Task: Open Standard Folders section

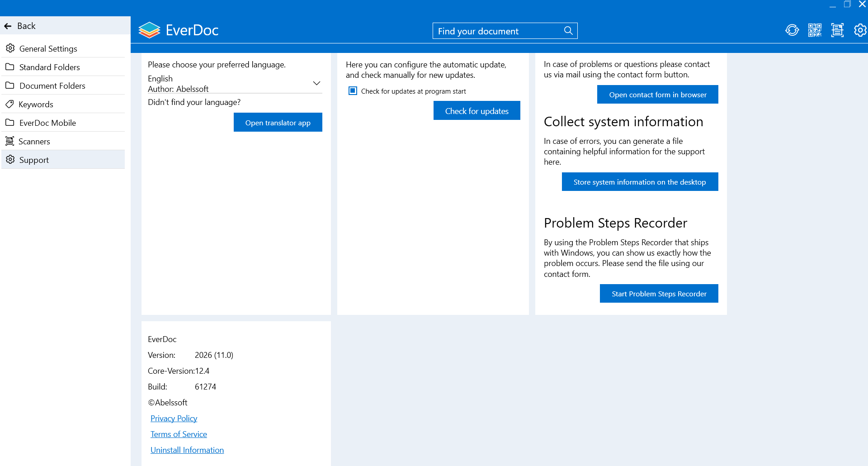Action: coord(63,67)
